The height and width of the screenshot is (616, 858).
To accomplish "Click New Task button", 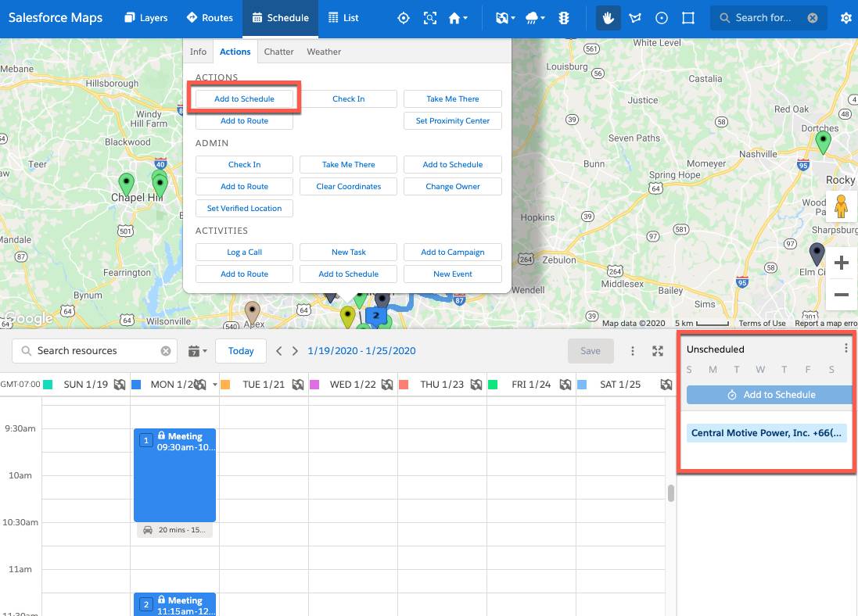I will coord(349,252).
